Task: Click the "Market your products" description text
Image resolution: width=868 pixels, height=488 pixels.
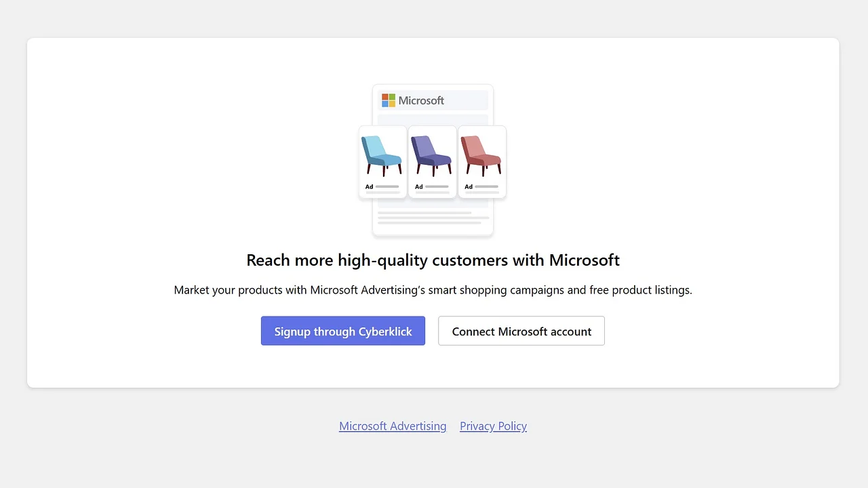Action: click(433, 290)
